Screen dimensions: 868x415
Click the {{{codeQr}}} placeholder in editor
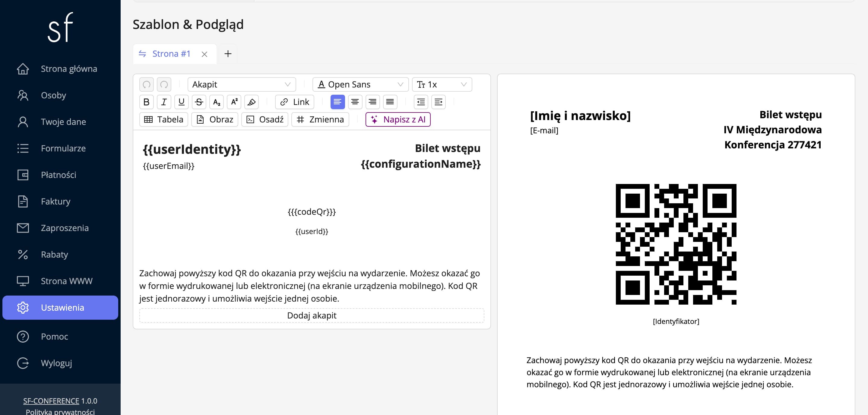(x=312, y=212)
